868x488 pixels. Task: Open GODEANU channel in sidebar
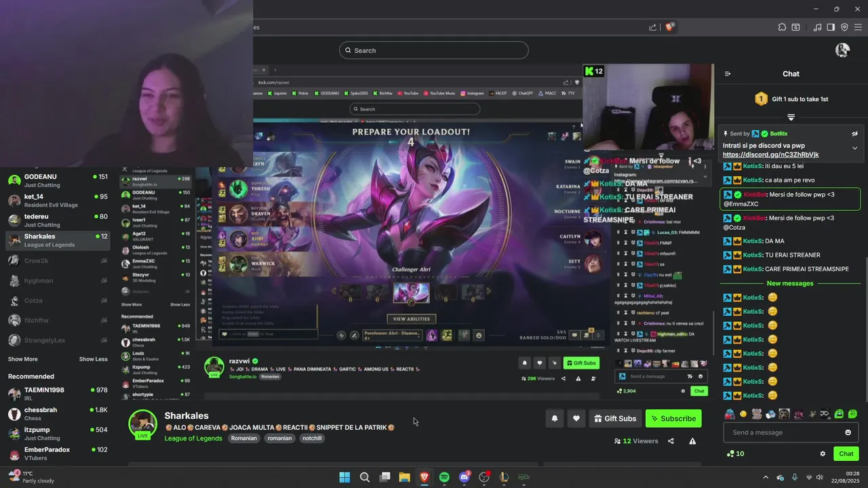click(x=58, y=180)
